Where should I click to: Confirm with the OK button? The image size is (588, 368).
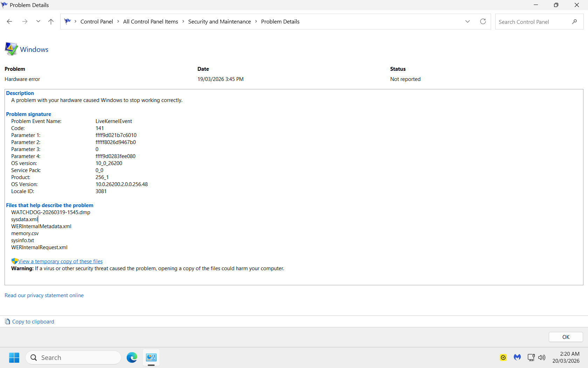pyautogui.click(x=566, y=337)
